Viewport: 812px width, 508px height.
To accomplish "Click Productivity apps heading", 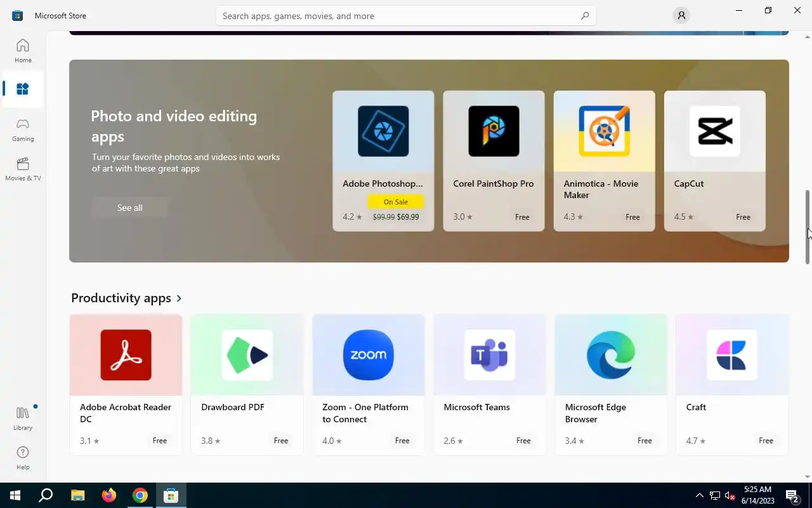I will [x=121, y=298].
